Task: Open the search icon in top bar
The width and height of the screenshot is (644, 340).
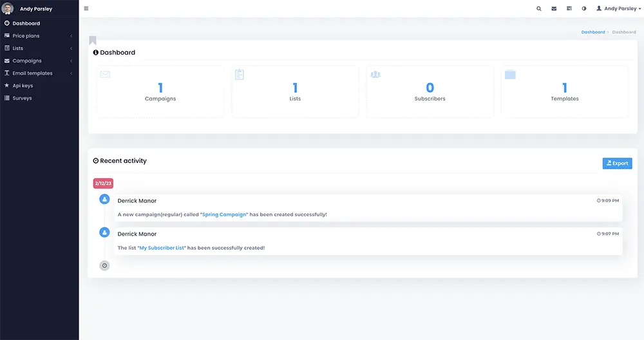Action: pos(539,8)
